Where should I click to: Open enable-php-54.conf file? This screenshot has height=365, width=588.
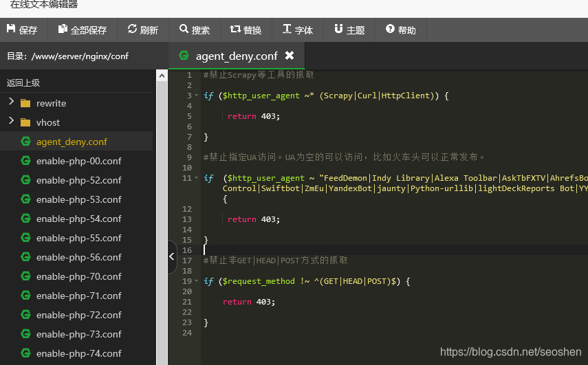click(79, 219)
